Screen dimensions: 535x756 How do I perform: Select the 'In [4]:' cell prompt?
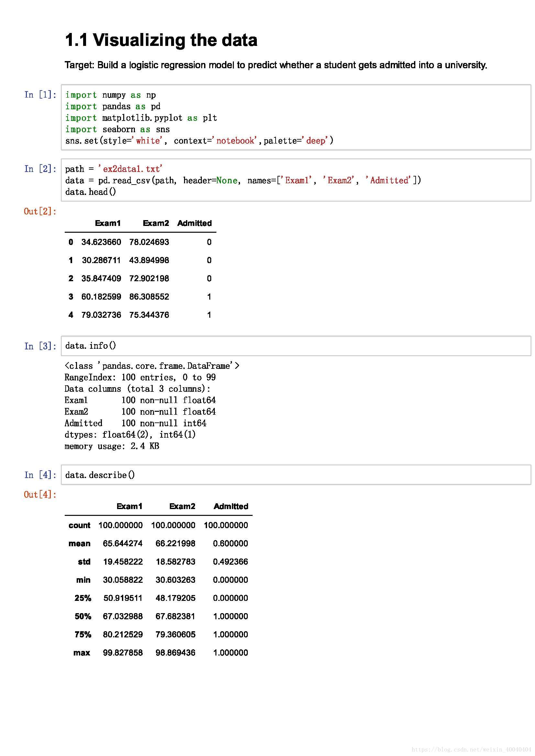(40, 475)
